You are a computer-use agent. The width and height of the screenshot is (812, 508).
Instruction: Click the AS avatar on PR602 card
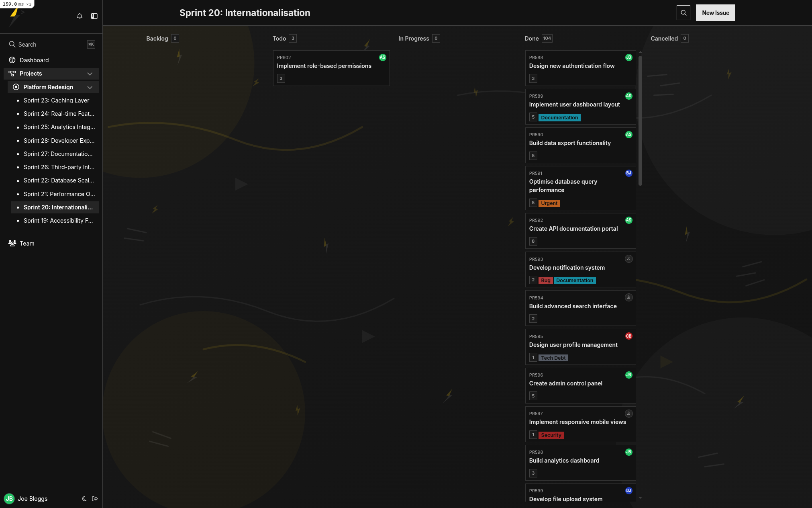(382, 57)
